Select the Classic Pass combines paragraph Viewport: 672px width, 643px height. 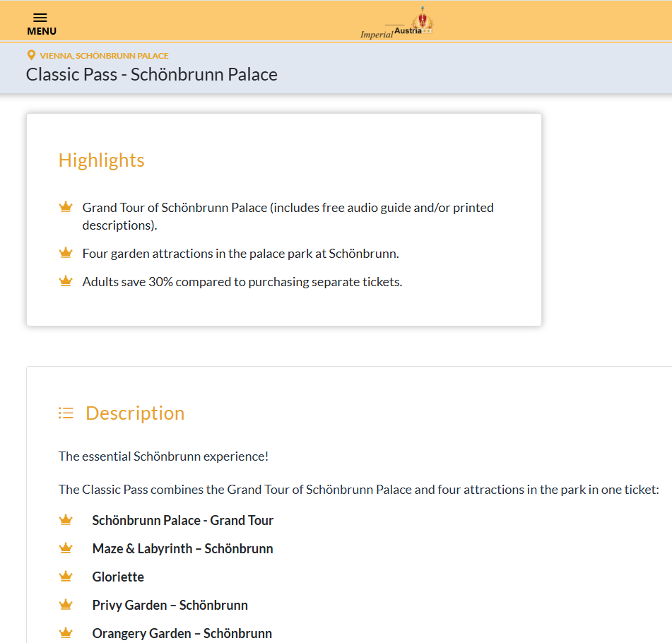[x=359, y=490]
